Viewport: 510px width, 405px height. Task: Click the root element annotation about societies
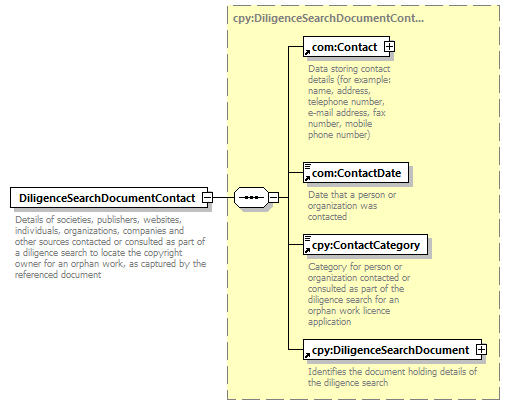110,247
